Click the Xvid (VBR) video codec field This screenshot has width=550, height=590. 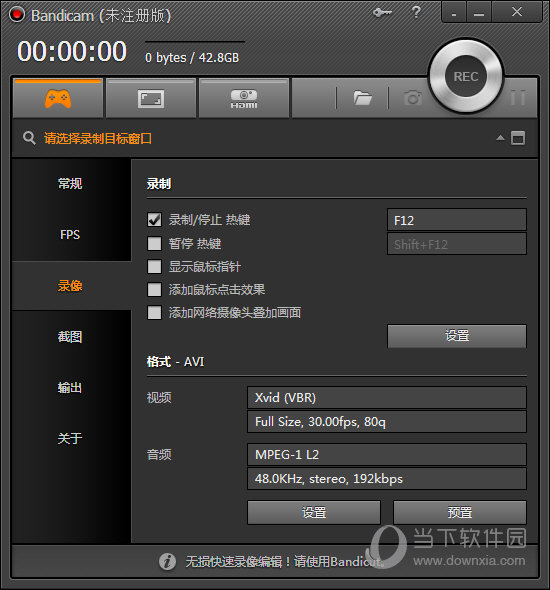pos(387,397)
